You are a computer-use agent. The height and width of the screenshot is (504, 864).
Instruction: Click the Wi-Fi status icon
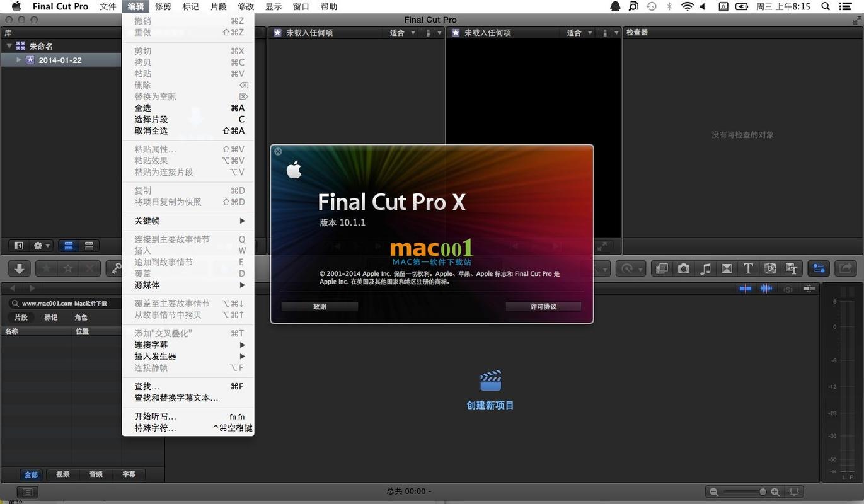click(x=687, y=6)
